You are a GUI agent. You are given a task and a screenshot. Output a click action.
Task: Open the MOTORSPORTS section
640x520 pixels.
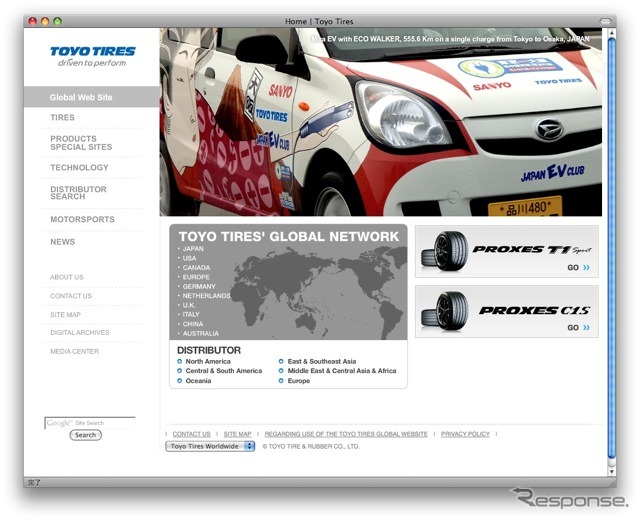click(x=82, y=220)
